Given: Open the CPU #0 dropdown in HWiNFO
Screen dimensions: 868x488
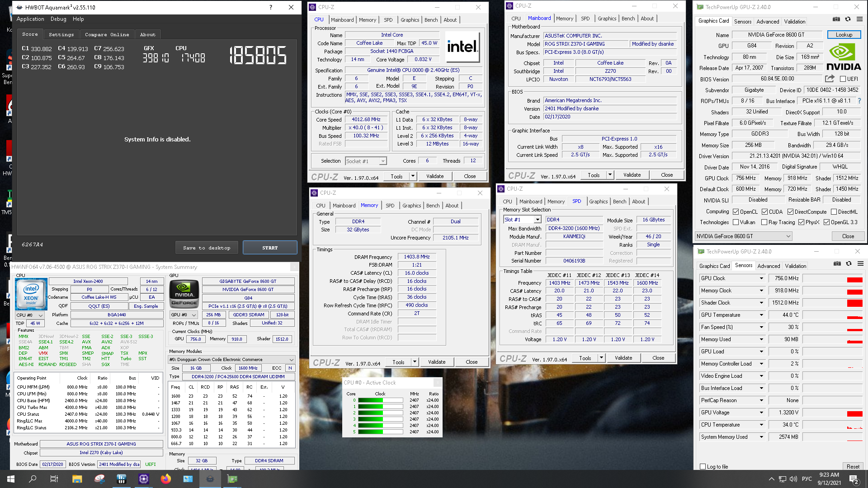Looking at the screenshot, I should (x=30, y=315).
